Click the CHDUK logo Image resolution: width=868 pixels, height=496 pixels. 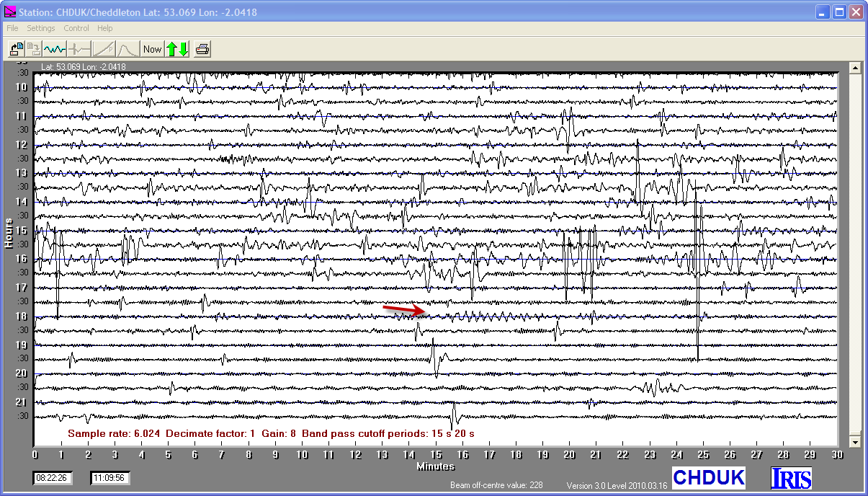click(x=709, y=477)
